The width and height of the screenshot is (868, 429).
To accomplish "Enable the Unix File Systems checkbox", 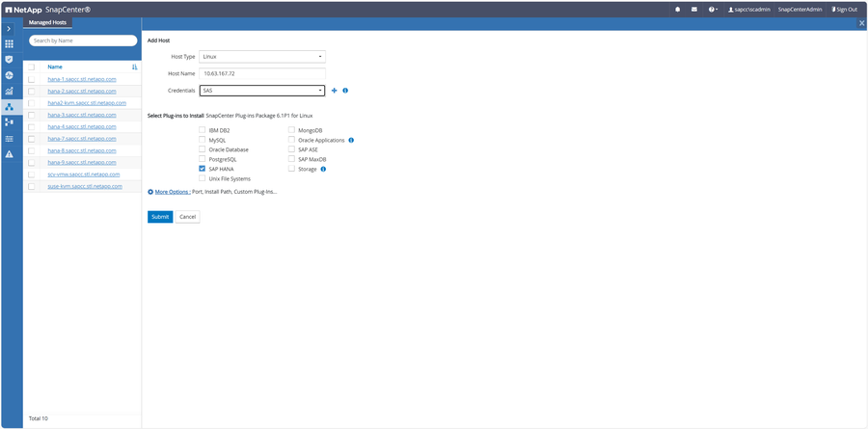I will pyautogui.click(x=203, y=178).
